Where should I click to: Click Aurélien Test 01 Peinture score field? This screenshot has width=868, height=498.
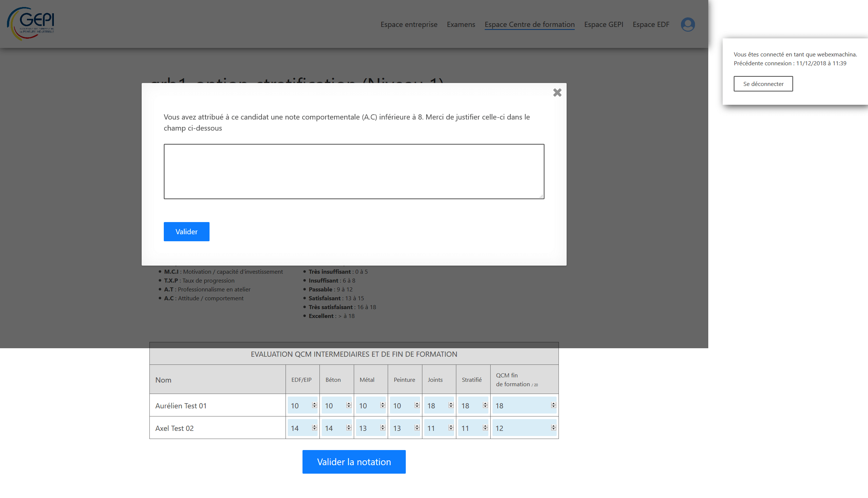(x=405, y=405)
